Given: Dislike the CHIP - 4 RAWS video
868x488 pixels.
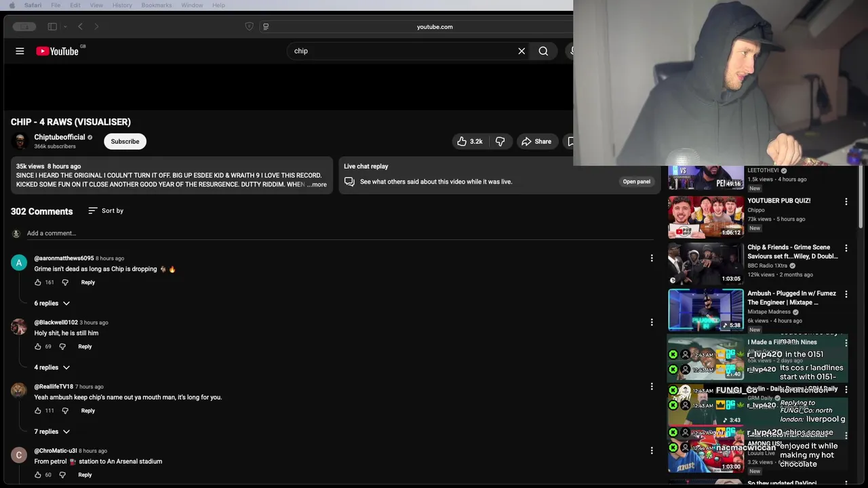Looking at the screenshot, I should click(500, 142).
